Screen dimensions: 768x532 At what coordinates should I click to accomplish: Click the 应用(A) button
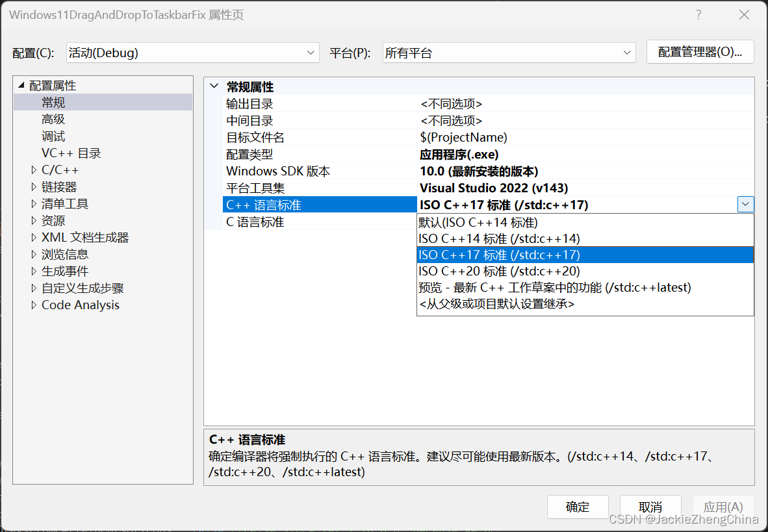(723, 507)
